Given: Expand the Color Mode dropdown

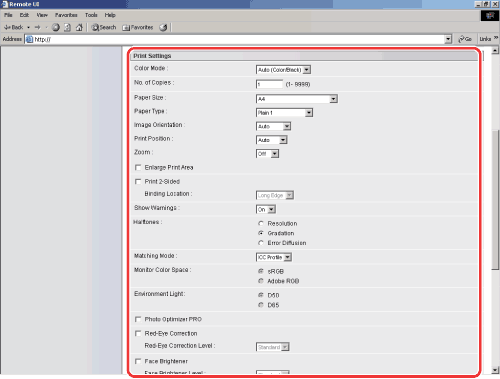Looking at the screenshot, I should click(x=284, y=70).
